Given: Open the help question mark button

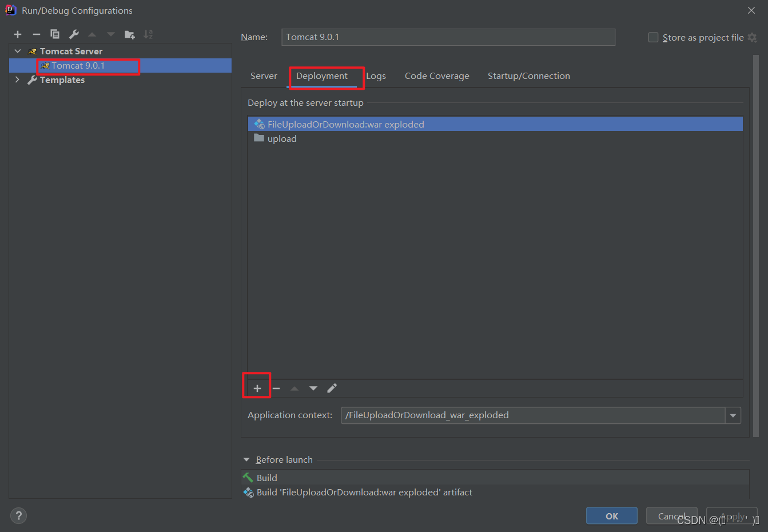Looking at the screenshot, I should (18, 515).
